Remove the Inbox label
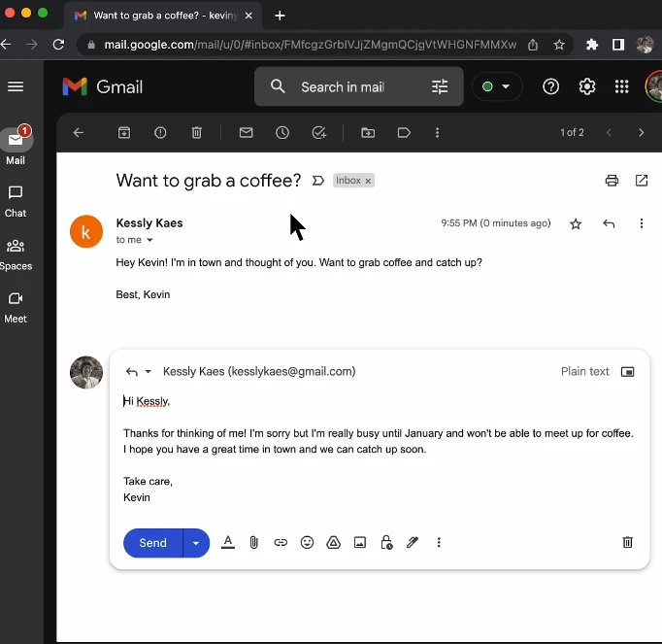 pyautogui.click(x=368, y=181)
